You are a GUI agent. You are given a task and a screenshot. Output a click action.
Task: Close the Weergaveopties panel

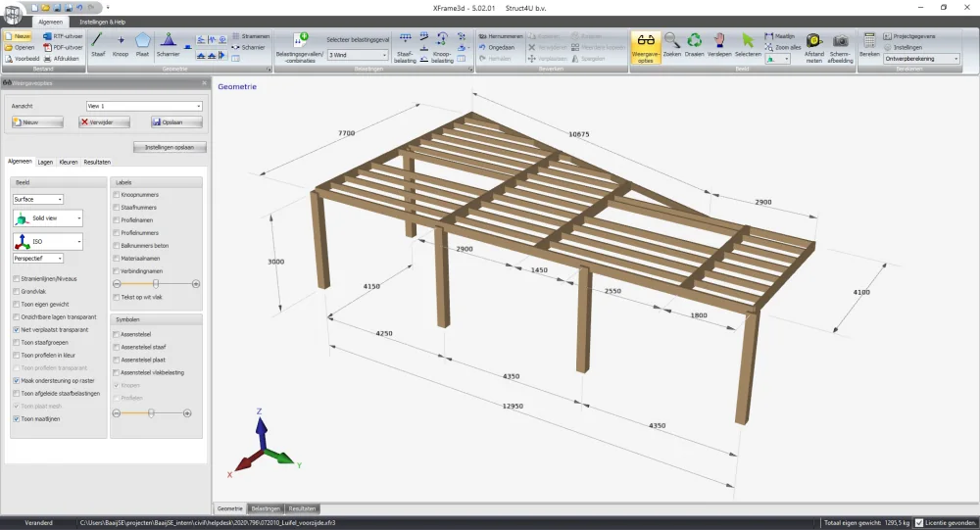[204, 82]
